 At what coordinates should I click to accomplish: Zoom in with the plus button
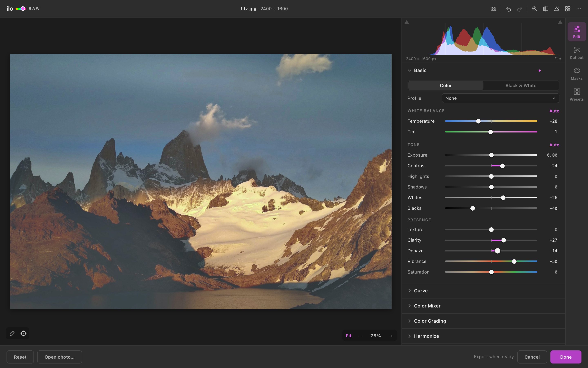(391, 336)
